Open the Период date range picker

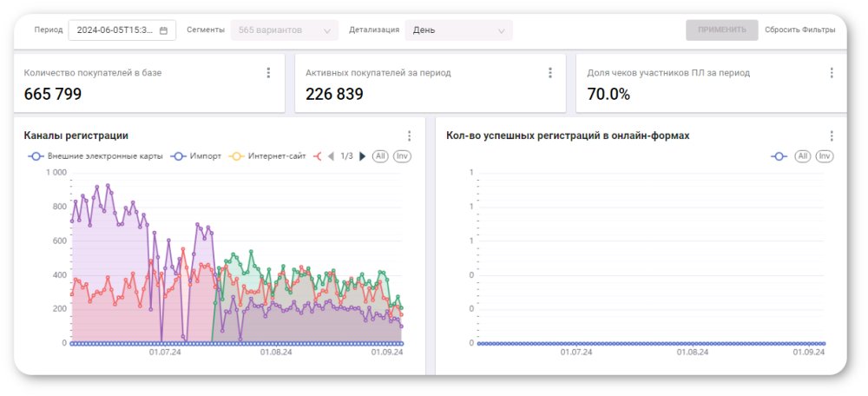pos(122,30)
